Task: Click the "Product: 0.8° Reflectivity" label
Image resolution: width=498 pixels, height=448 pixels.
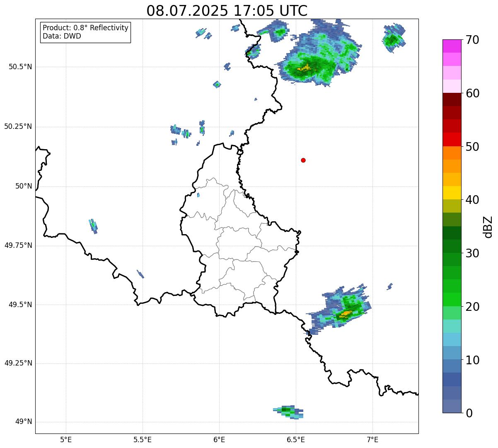Action: 86,28
